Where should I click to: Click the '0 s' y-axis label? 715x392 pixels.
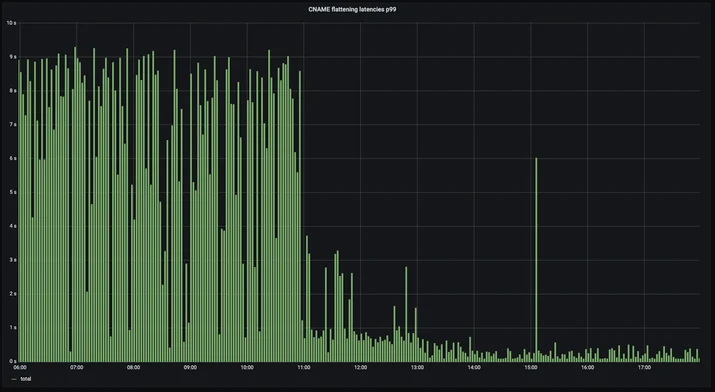coord(13,361)
